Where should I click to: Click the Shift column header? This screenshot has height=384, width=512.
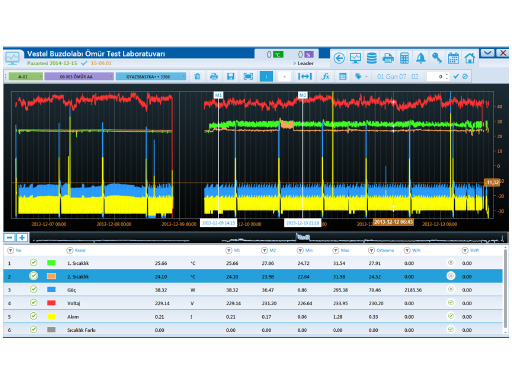tap(475, 250)
